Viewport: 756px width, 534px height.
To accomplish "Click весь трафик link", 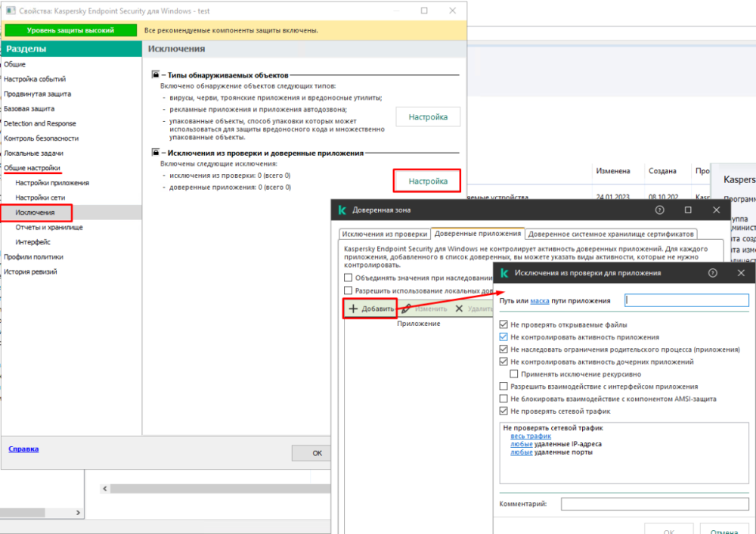I will tap(531, 436).
